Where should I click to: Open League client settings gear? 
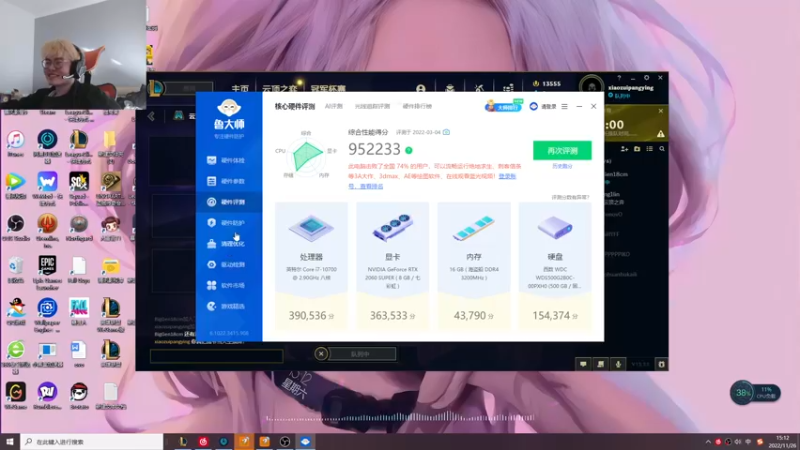pos(646,78)
